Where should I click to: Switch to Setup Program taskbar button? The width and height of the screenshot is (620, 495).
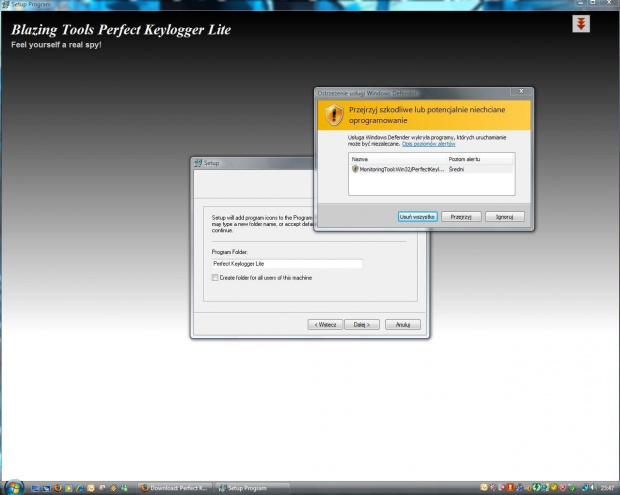click(x=250, y=488)
